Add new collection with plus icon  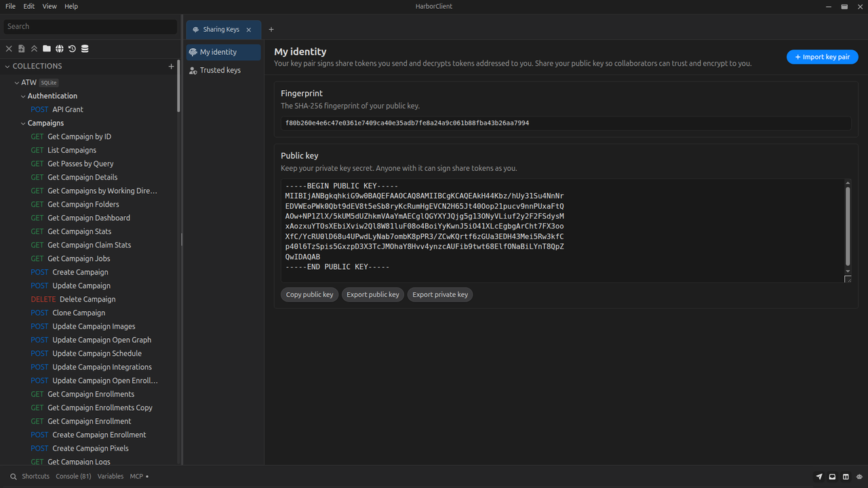point(171,66)
